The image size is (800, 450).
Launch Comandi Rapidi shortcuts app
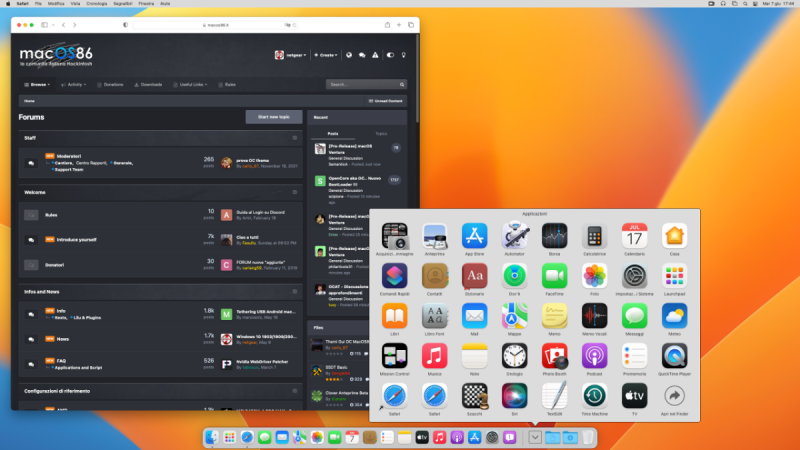click(394, 276)
